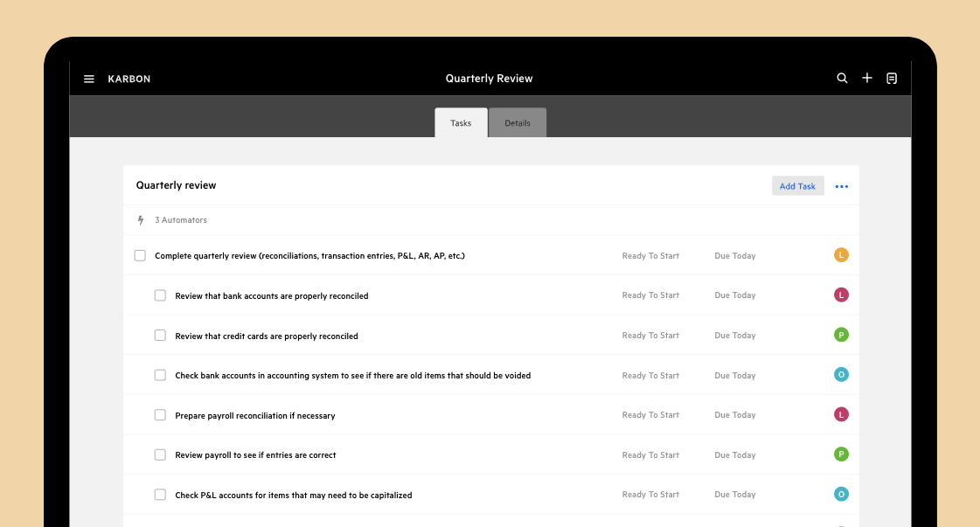Change Ready To Start status on bank accounts reconciled row

pyautogui.click(x=650, y=295)
